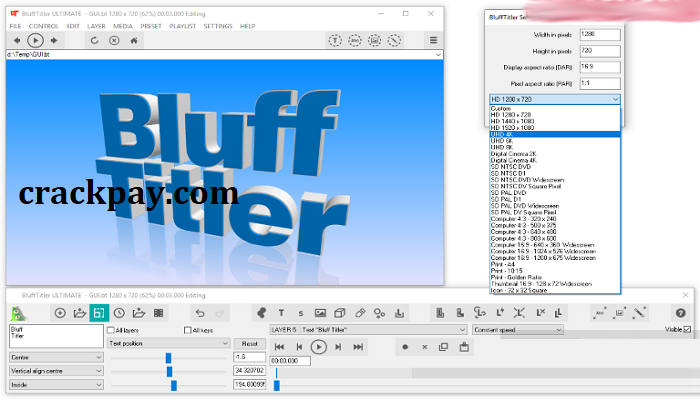Click the dashed-circle abc icon
The width and height of the screenshot is (700, 400).
pyautogui.click(x=355, y=41)
